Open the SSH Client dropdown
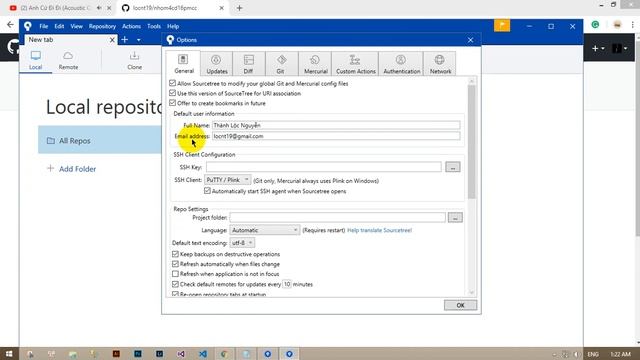 (x=227, y=180)
